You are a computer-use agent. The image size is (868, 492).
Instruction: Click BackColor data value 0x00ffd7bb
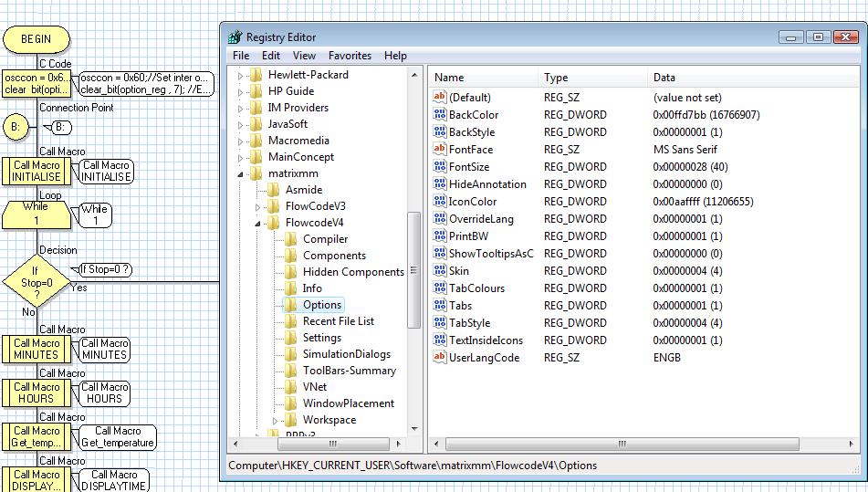tap(706, 115)
